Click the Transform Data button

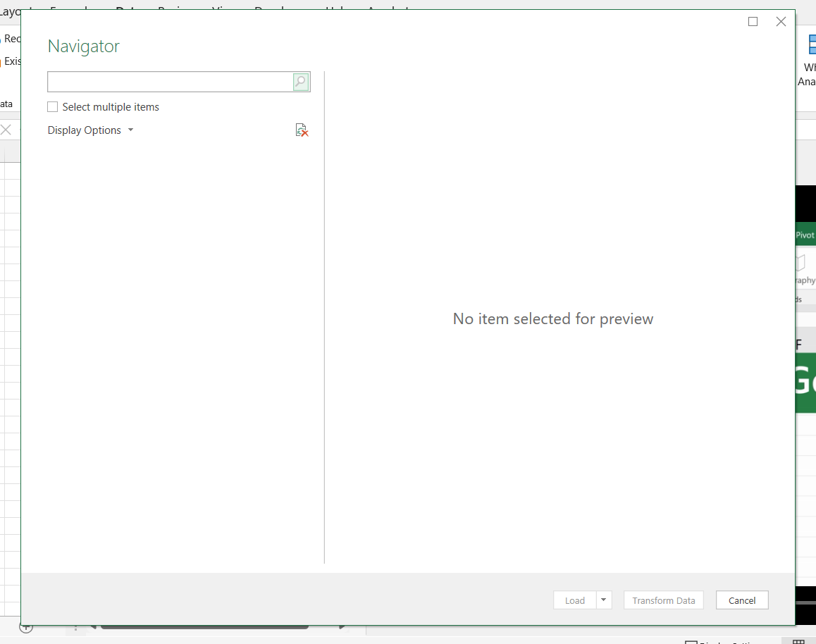tap(663, 600)
